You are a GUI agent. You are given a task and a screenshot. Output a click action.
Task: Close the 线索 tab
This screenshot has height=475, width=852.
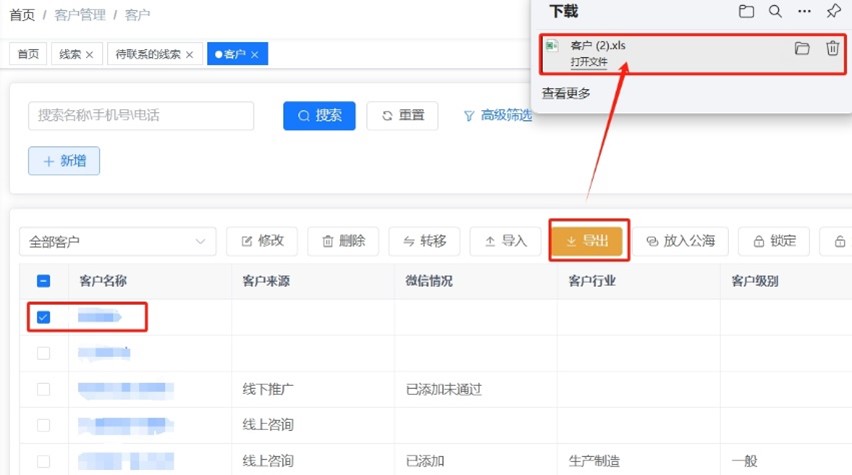click(90, 54)
